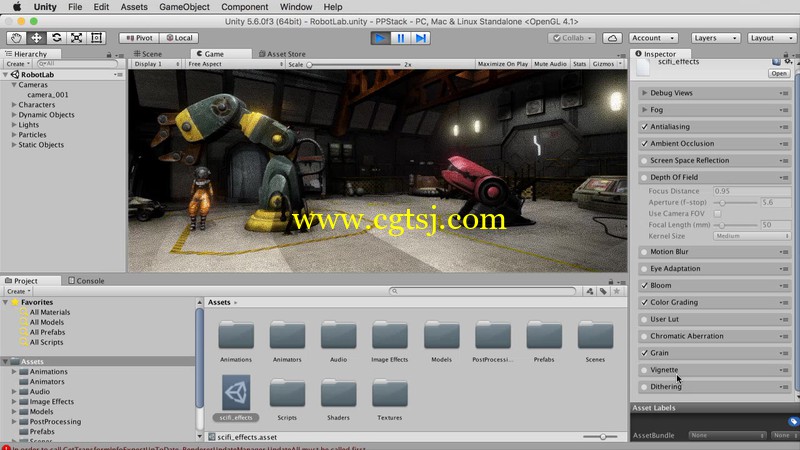The image size is (800, 450).
Task: Open the Prefabs folder in the Assets grid
Action: (x=544, y=336)
